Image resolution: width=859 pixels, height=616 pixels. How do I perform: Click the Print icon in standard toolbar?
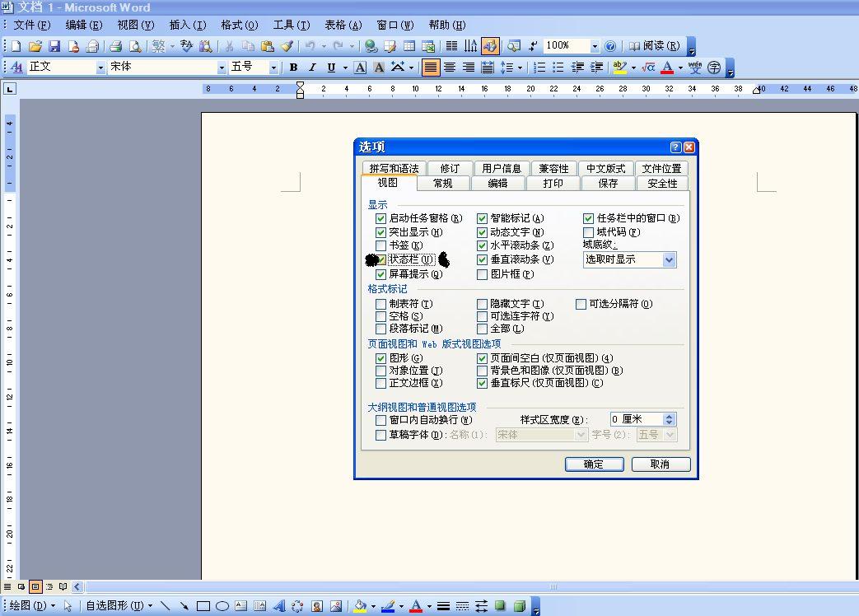115,46
